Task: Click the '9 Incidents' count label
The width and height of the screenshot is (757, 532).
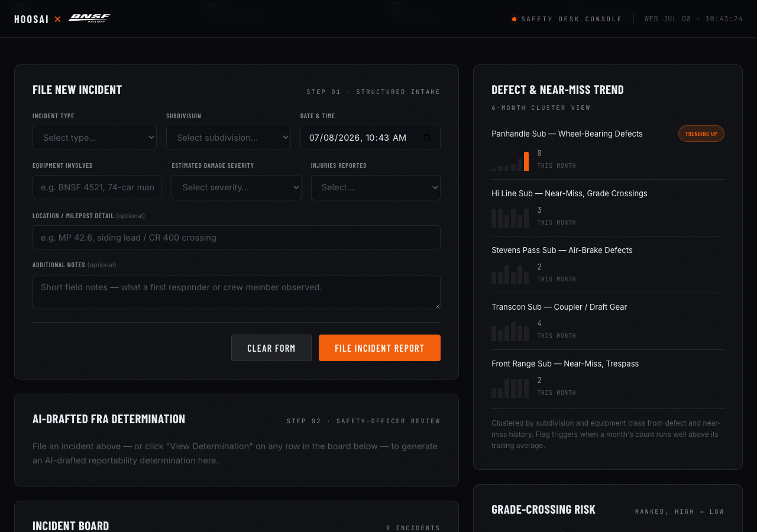Action: [x=413, y=528]
